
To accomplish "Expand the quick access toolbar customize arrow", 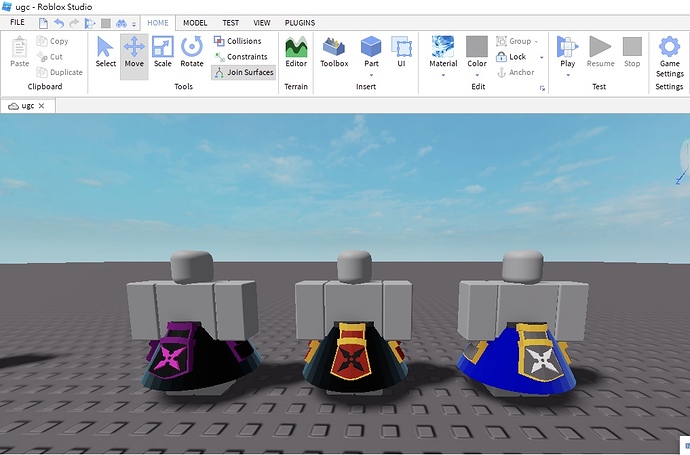I will [134, 24].
